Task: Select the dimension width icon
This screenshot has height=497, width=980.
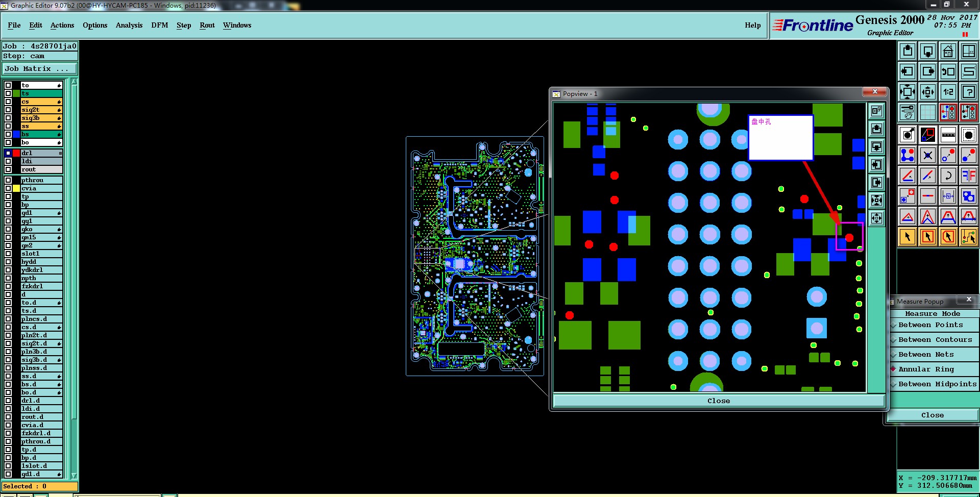Action: coord(948,196)
